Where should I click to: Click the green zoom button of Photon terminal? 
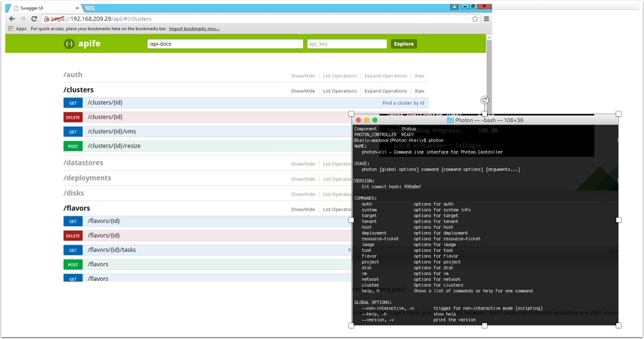pyautogui.click(x=375, y=120)
